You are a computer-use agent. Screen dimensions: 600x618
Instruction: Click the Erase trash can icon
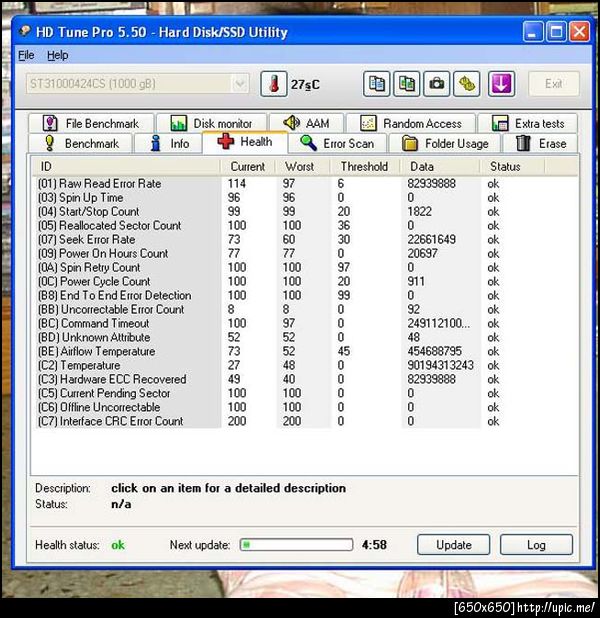point(523,143)
